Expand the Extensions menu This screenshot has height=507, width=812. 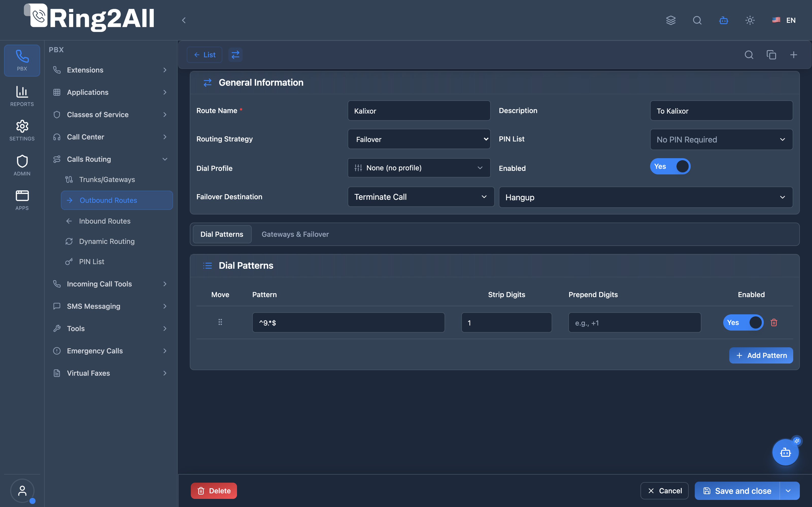point(110,70)
